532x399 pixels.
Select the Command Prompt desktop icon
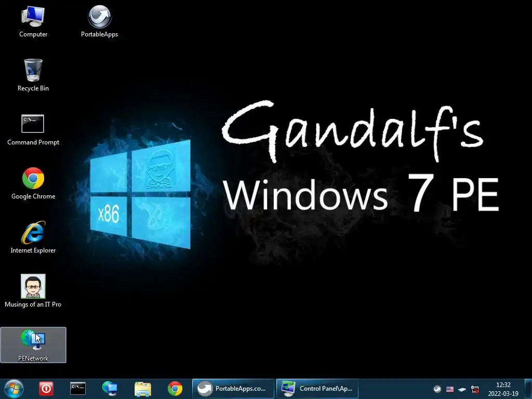pyautogui.click(x=33, y=130)
